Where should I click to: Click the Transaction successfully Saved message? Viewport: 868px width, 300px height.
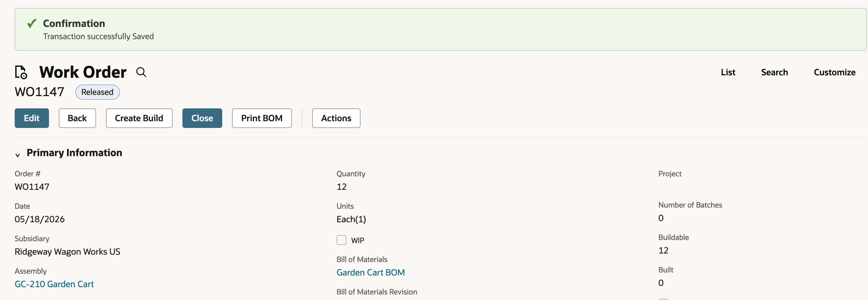point(98,36)
